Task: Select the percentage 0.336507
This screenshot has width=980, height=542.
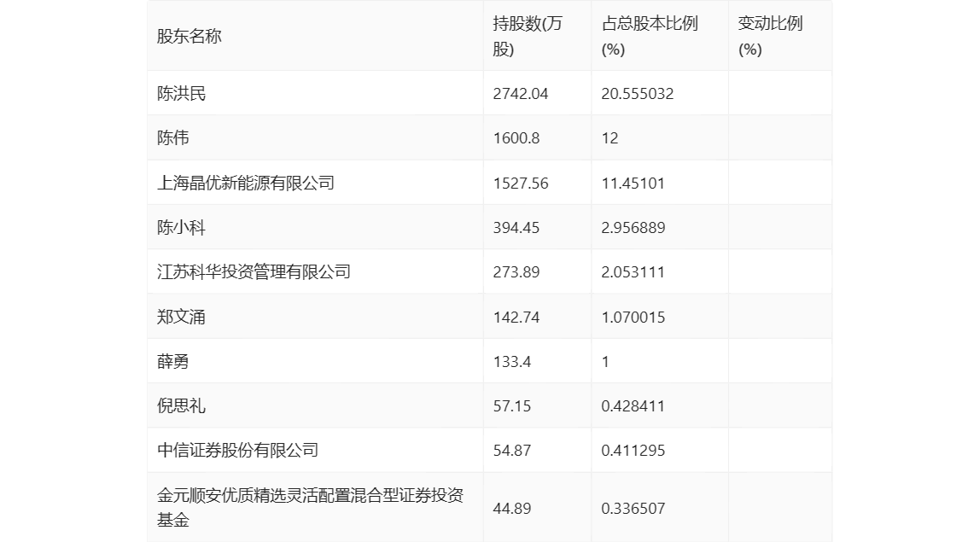Action: [x=633, y=508]
